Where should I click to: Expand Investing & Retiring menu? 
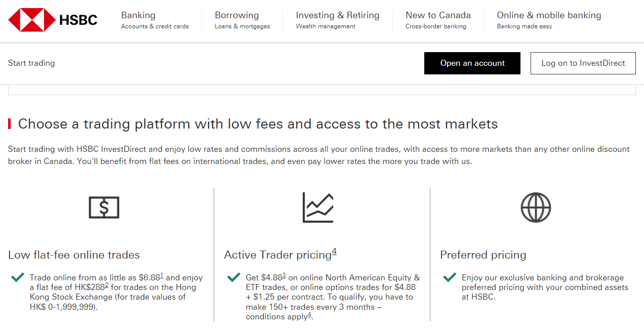click(338, 20)
